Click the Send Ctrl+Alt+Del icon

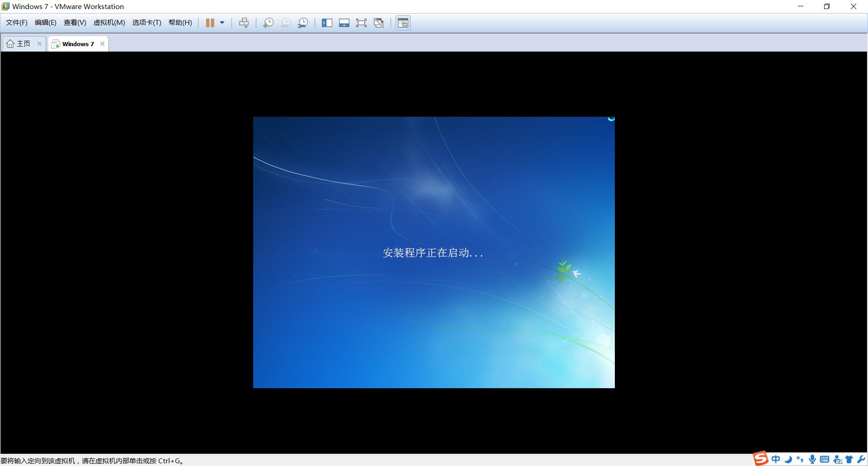244,23
